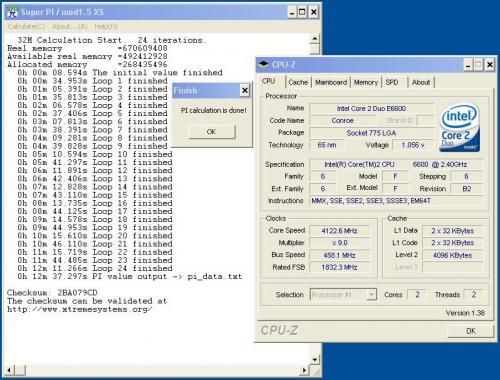Click the Multiplier value x 9.0
The width and height of the screenshot is (500, 380).
coord(340,243)
